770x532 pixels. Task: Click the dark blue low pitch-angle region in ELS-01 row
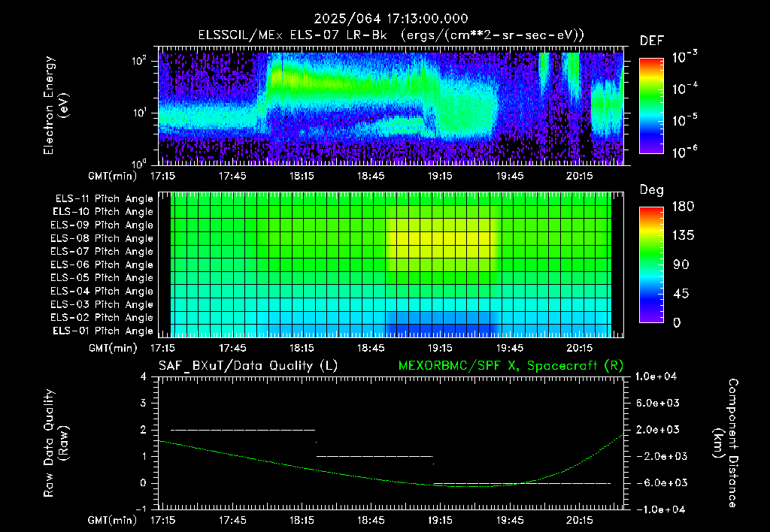pyautogui.click(x=442, y=331)
